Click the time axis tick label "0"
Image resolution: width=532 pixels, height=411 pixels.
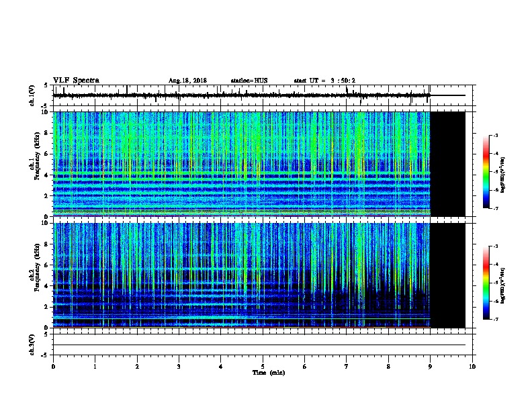[x=53, y=367]
